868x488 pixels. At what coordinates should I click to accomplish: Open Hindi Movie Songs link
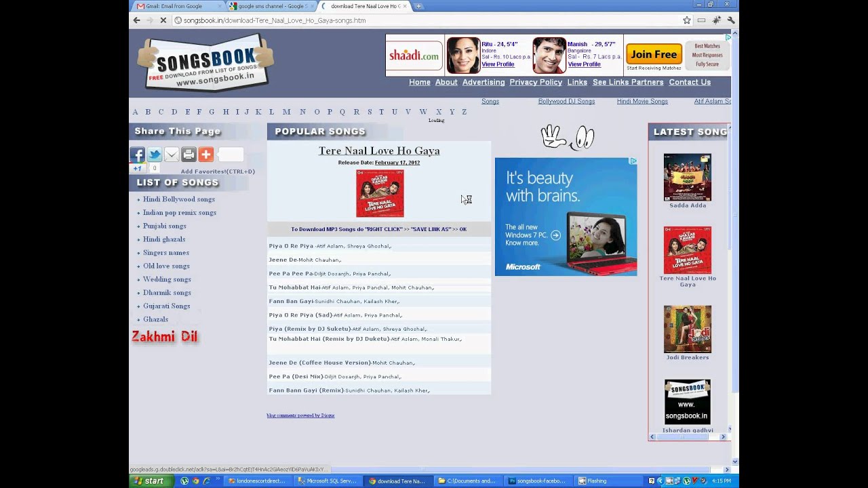(x=642, y=101)
